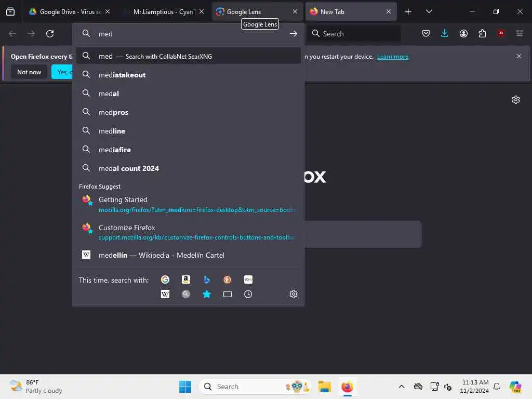Choose the medal suggestion
Viewport: 532px width, 399px height.
(x=188, y=94)
